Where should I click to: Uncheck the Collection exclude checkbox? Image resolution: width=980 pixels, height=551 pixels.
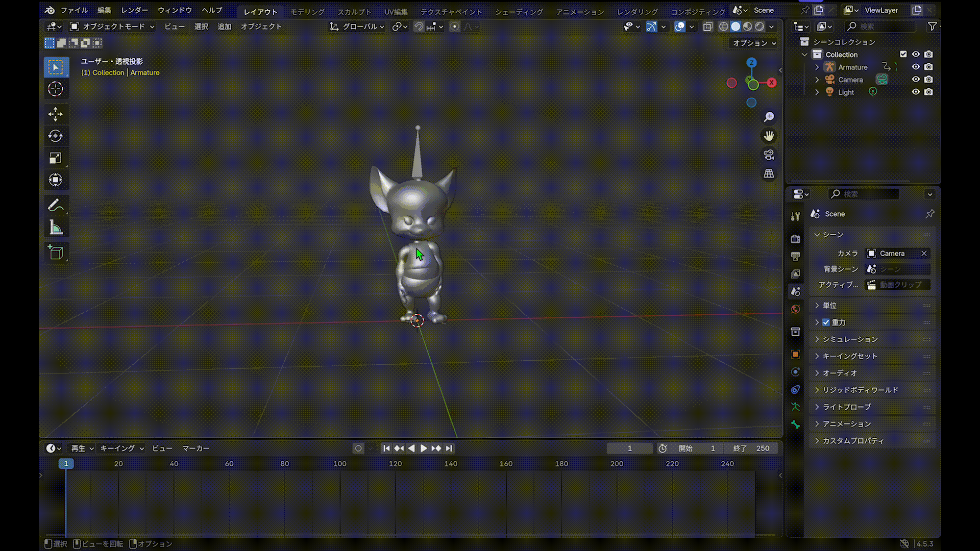tap(903, 54)
